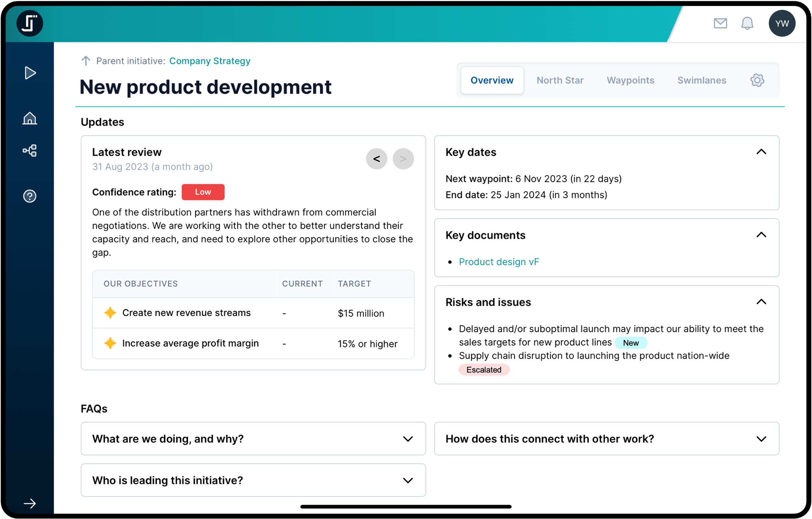Open the Product design vF document

499,262
